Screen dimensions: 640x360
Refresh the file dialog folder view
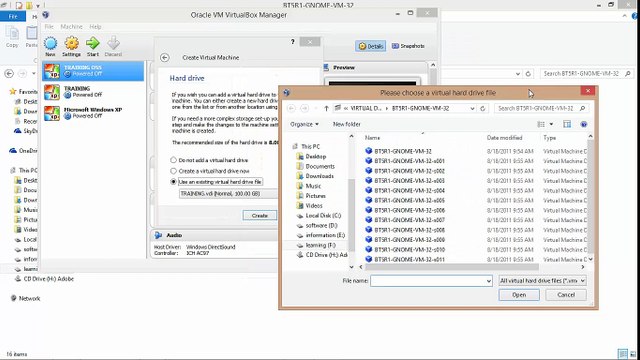(x=482, y=109)
